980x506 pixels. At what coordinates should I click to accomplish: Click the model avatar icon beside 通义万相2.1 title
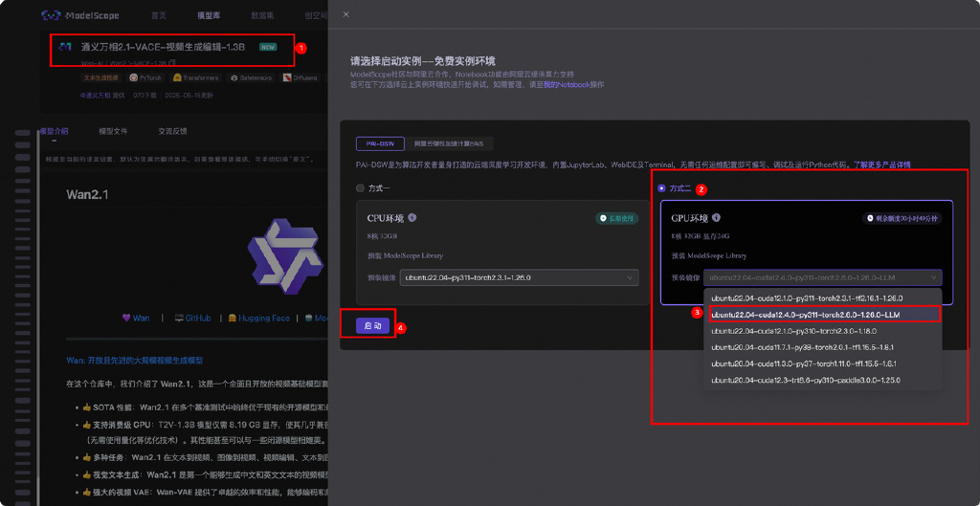pos(65,47)
